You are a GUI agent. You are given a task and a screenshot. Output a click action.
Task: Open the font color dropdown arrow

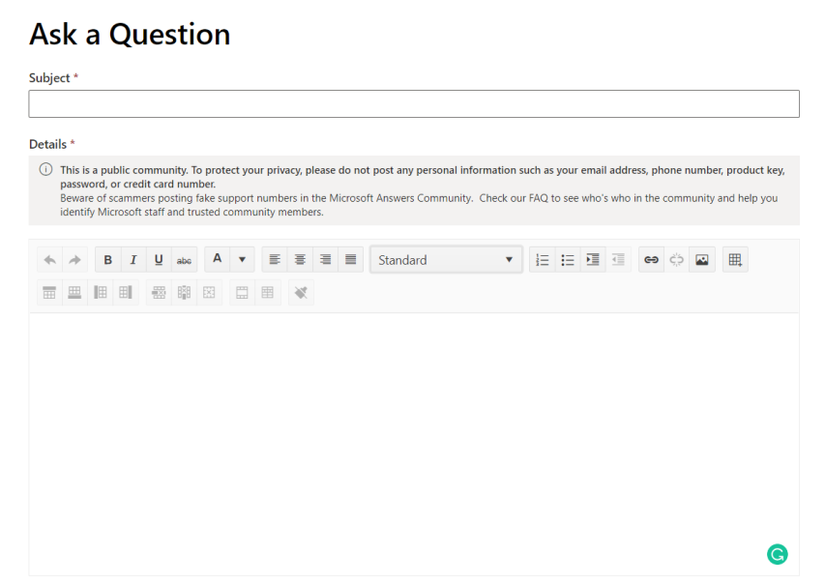coord(242,259)
